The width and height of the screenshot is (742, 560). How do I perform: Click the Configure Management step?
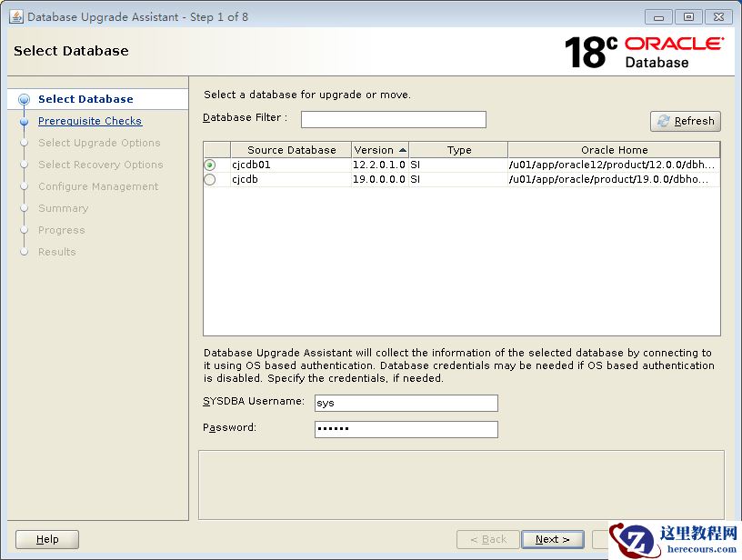click(98, 186)
